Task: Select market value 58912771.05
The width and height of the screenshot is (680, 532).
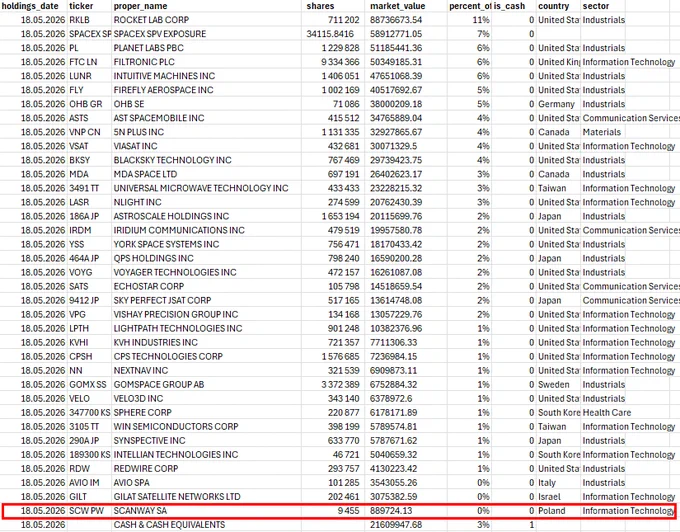Action: point(406,34)
